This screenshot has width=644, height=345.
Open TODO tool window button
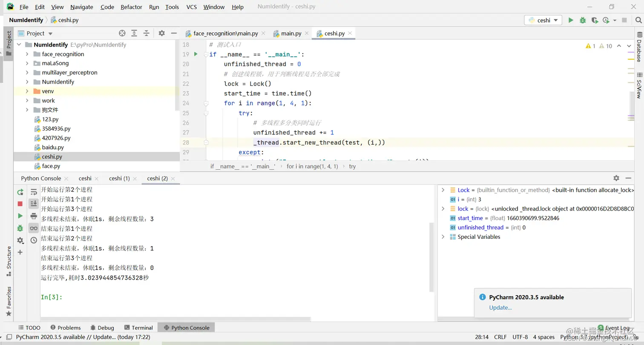[29, 328]
